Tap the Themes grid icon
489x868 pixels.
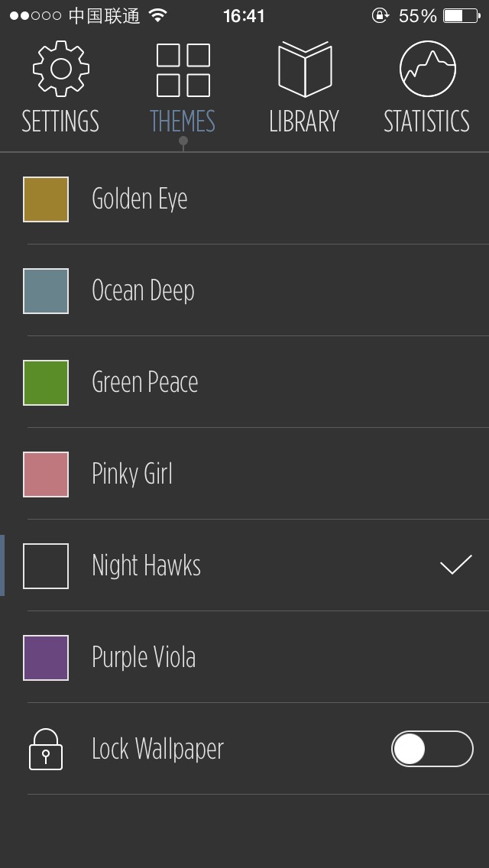point(183,70)
